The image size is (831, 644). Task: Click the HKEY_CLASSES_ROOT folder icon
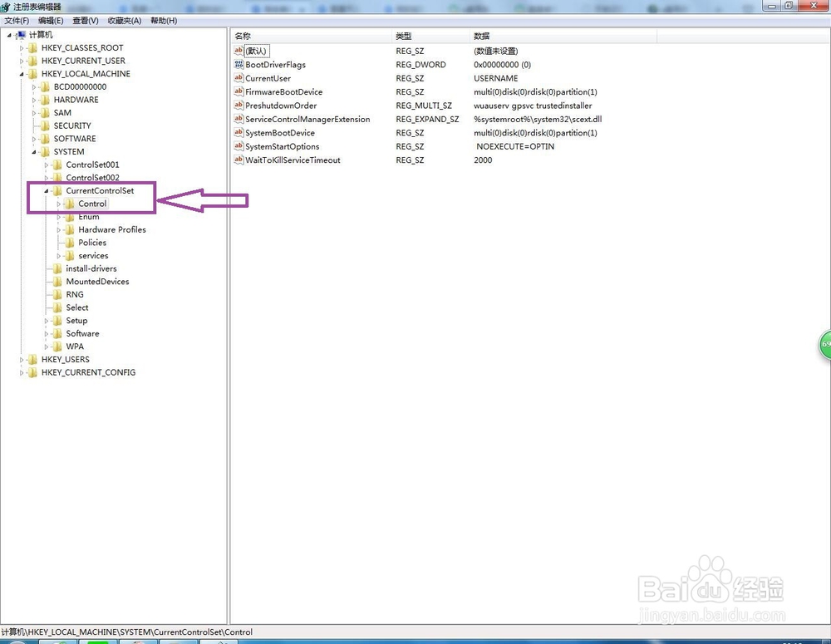click(x=32, y=47)
